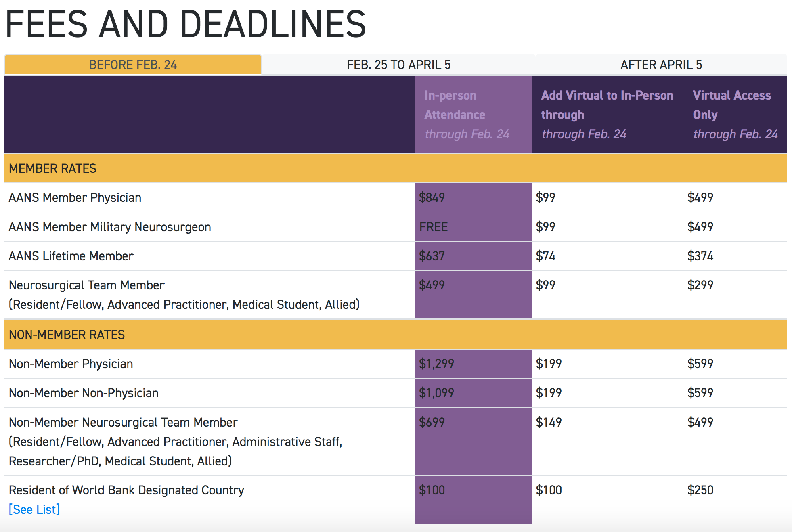Click In-person Attendance column header
Screen dimensions: 792x532
pyautogui.click(x=473, y=115)
